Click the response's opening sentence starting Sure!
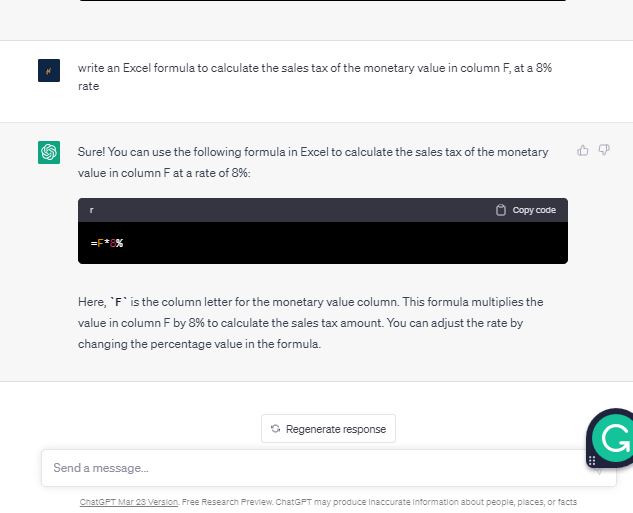Viewport: 633px width, 513px height. [x=313, y=162]
